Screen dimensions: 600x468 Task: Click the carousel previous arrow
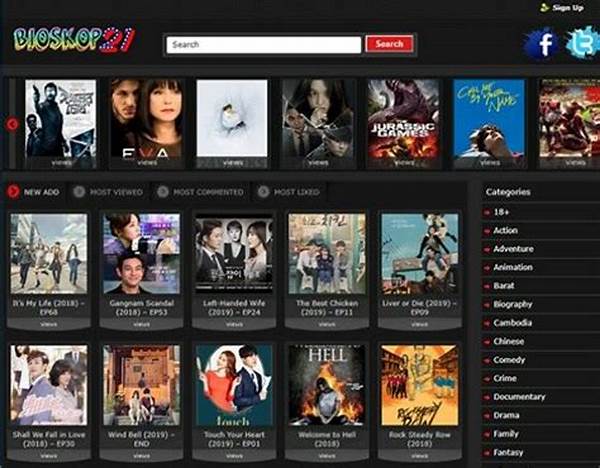coord(12,124)
